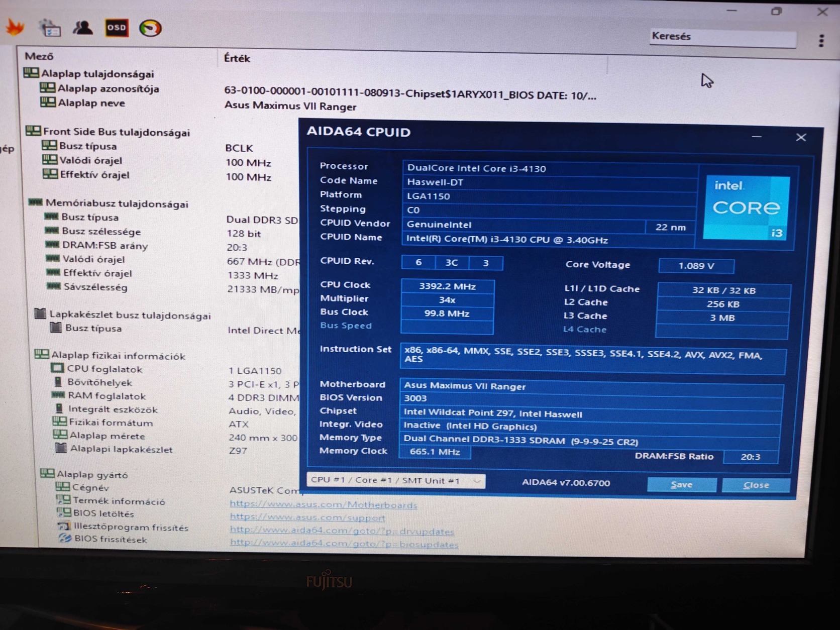Select Busz szélessége row
This screenshot has width=840, height=630.
coord(93,231)
